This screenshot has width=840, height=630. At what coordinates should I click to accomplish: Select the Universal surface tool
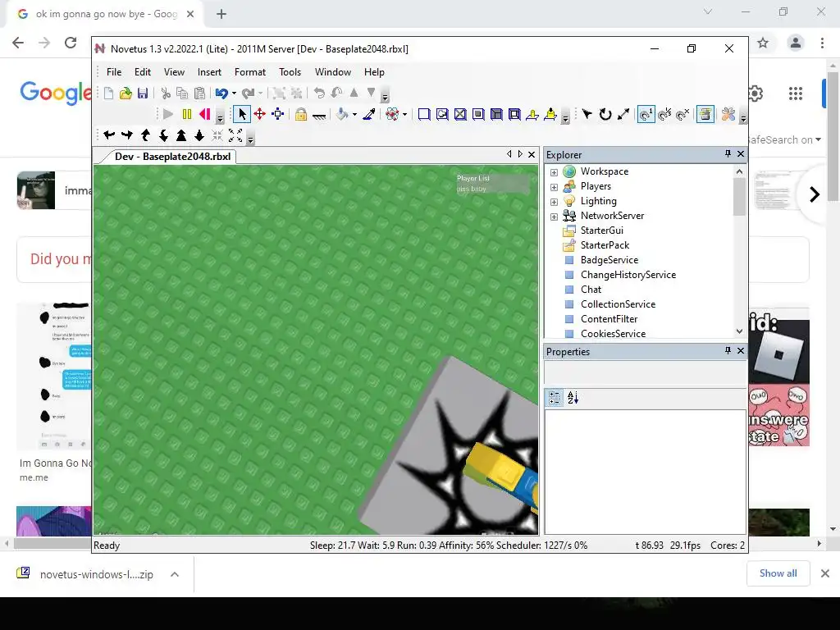coord(514,114)
